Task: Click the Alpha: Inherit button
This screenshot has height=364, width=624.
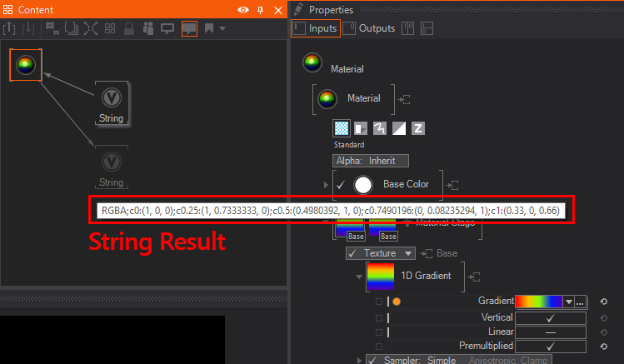Action: point(370,161)
